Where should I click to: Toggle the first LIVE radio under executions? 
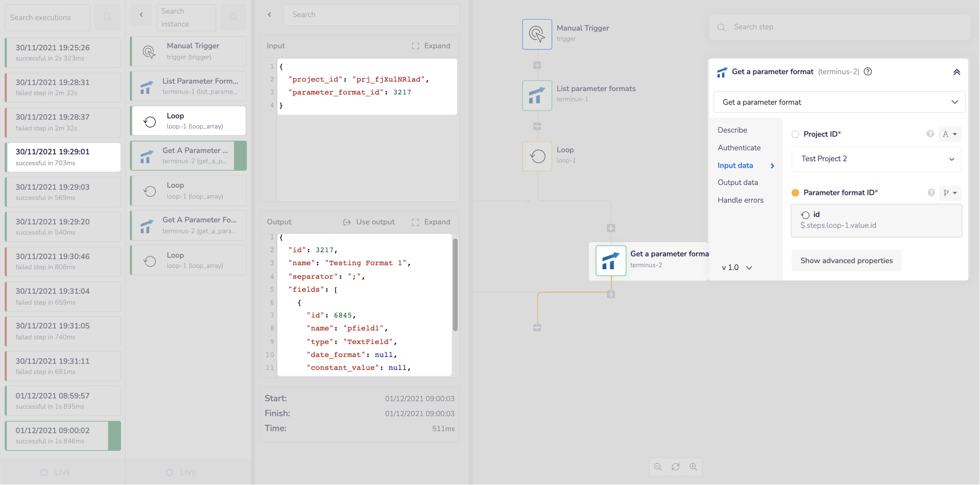tap(44, 473)
